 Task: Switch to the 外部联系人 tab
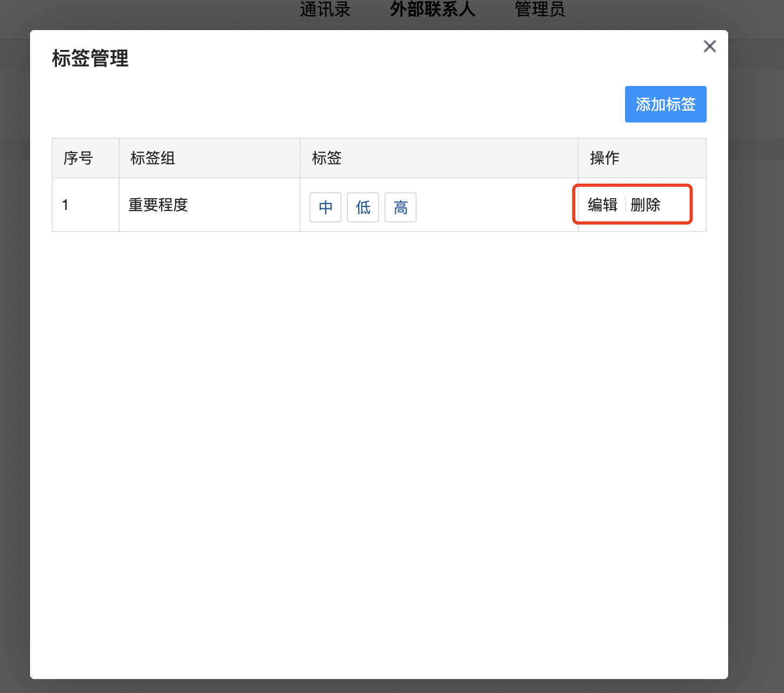tap(433, 9)
